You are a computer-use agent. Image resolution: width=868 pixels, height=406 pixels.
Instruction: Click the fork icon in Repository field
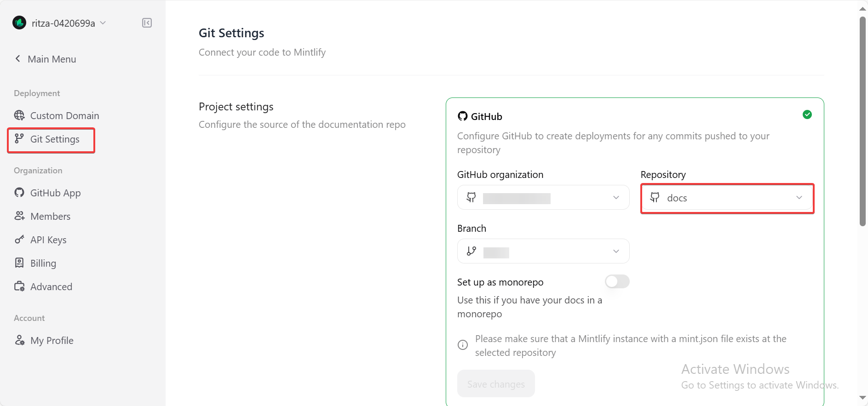[x=655, y=197]
